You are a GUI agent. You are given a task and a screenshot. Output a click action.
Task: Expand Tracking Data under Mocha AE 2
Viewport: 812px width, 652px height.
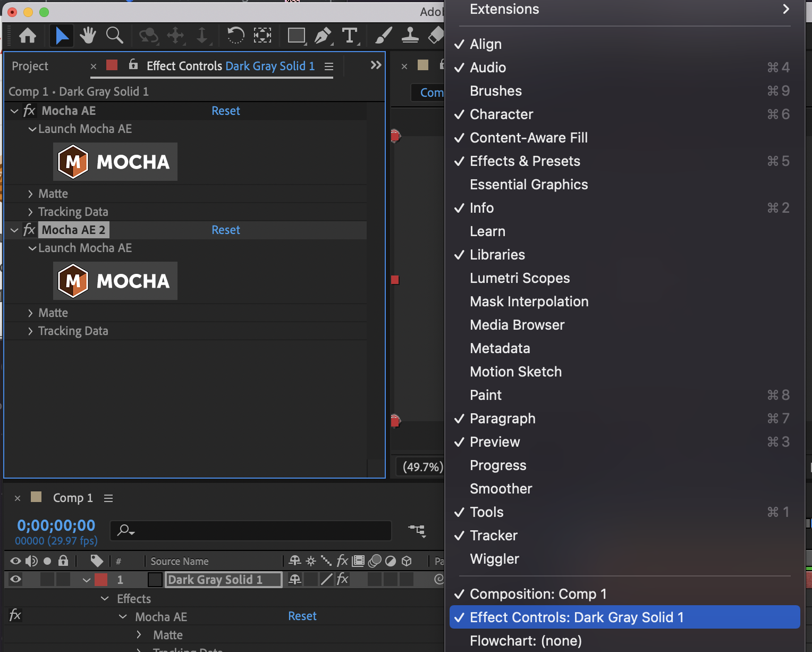[30, 330]
